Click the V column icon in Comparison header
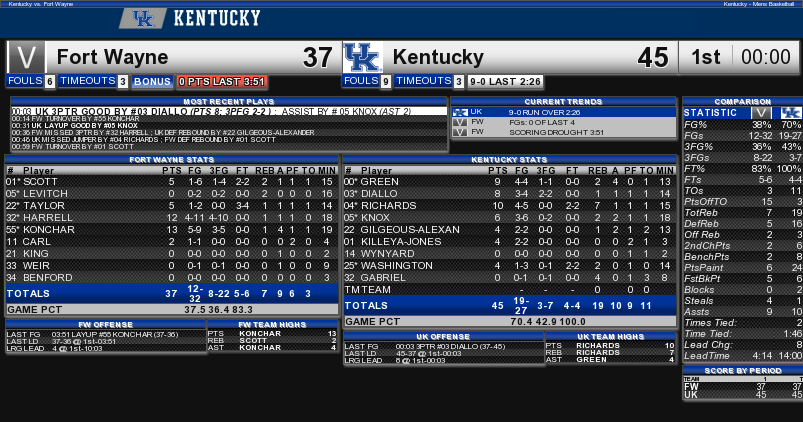 pyautogui.click(x=761, y=113)
